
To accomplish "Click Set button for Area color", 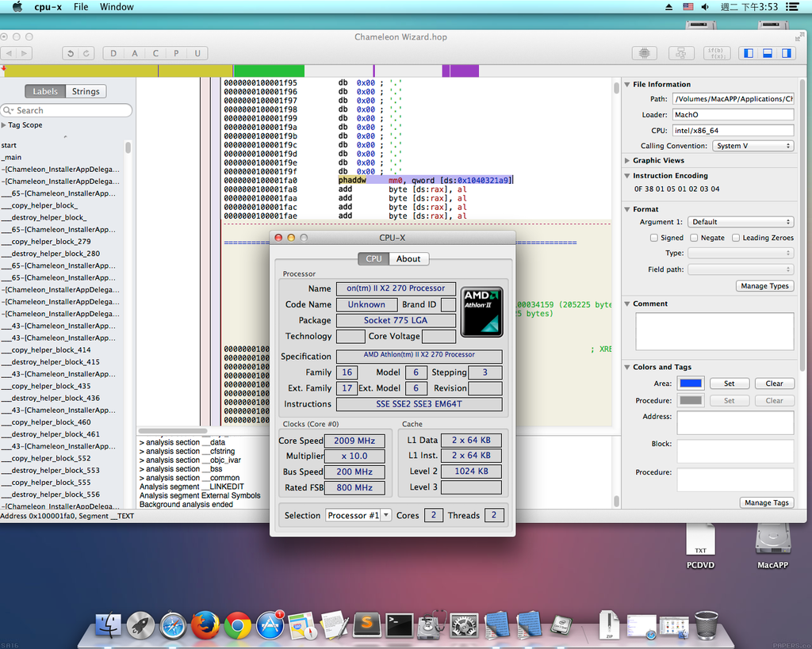I will click(730, 384).
